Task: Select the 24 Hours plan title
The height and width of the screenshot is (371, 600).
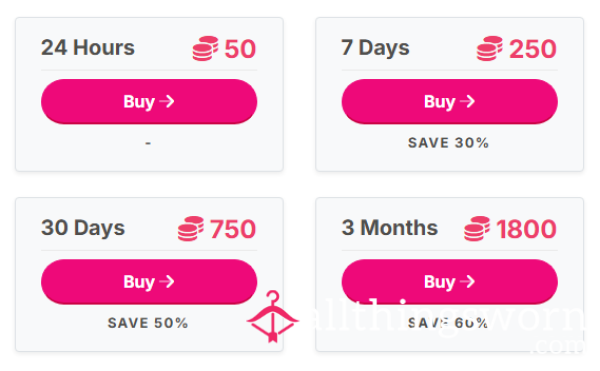Action: tap(88, 48)
